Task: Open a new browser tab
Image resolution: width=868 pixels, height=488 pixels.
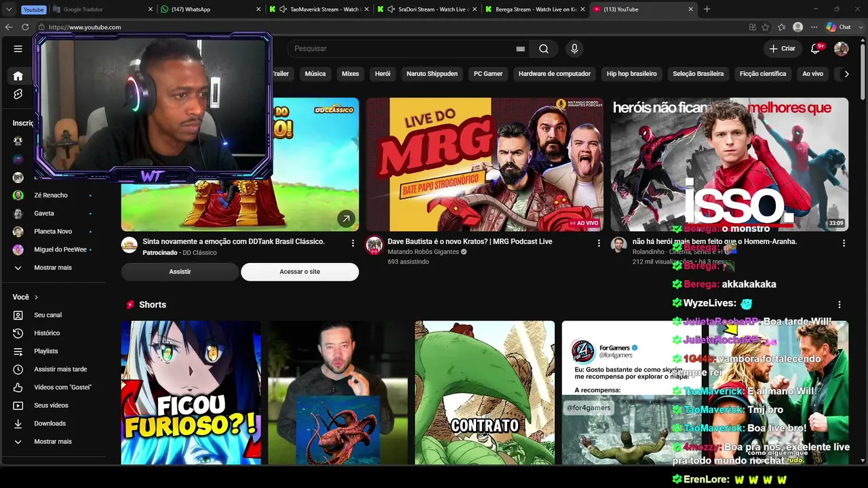Action: [707, 9]
